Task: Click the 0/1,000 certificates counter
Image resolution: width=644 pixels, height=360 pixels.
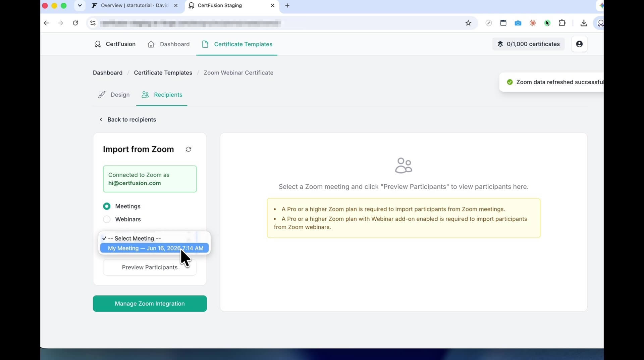Action: (528, 44)
